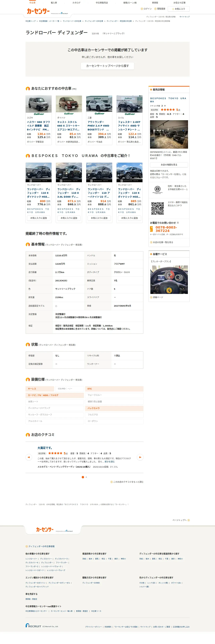Screen dimensions: 215x644
Task: Open the ログイン link icon
Action: pos(142,9)
